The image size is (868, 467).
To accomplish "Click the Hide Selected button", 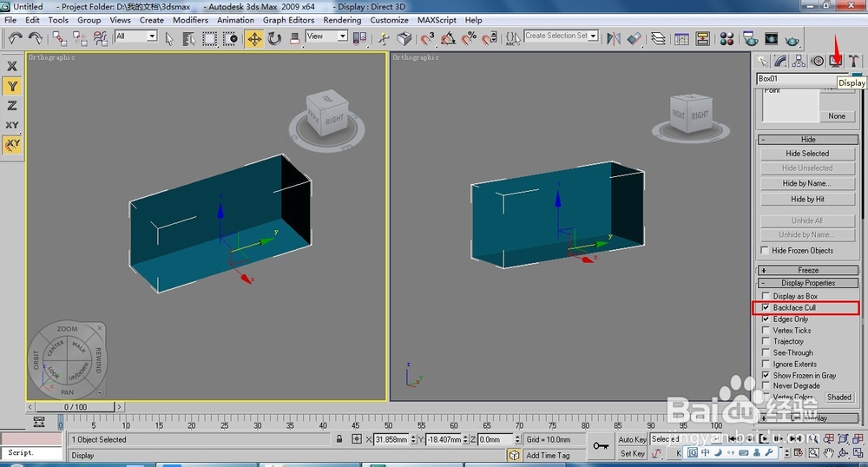I will (x=807, y=154).
